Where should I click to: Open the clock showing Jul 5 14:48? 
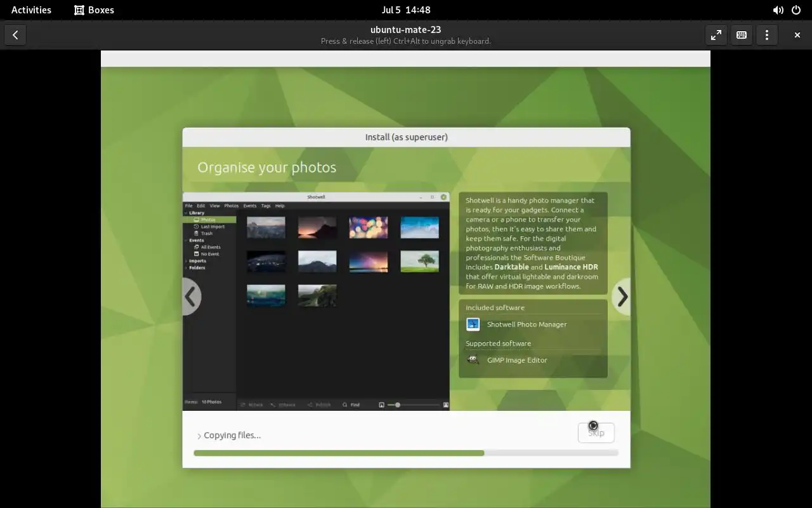(406, 10)
